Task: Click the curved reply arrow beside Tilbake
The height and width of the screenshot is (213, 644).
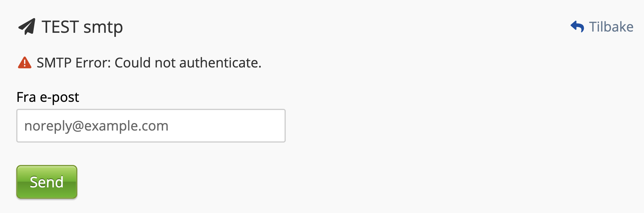Action: click(x=577, y=27)
